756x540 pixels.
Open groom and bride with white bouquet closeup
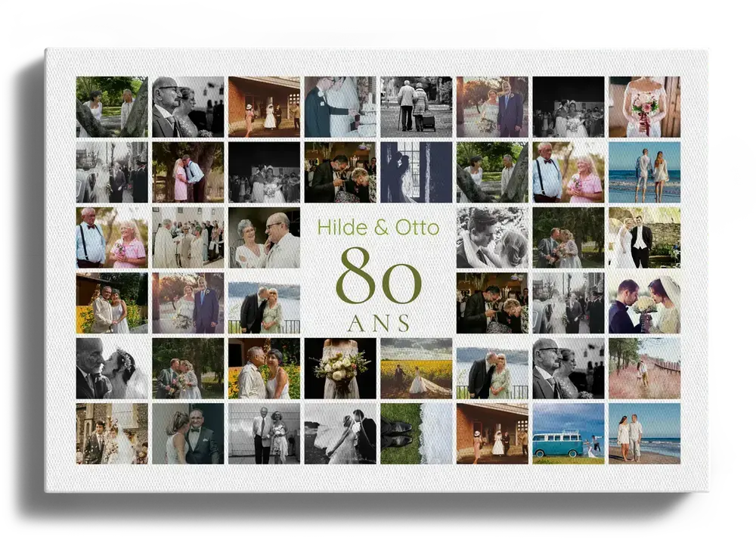tap(645, 303)
